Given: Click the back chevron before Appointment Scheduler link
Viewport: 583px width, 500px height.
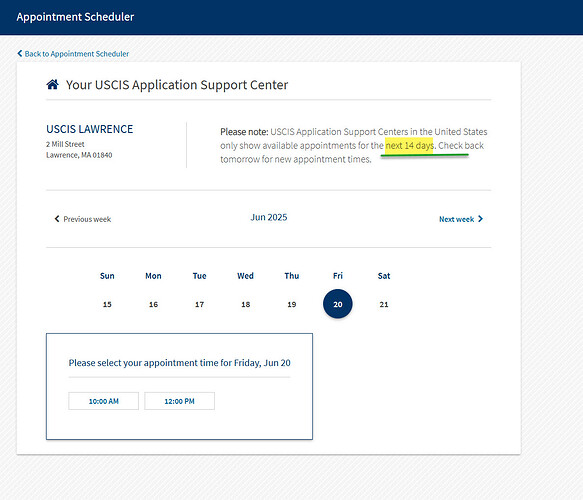Looking at the screenshot, I should click(x=20, y=54).
